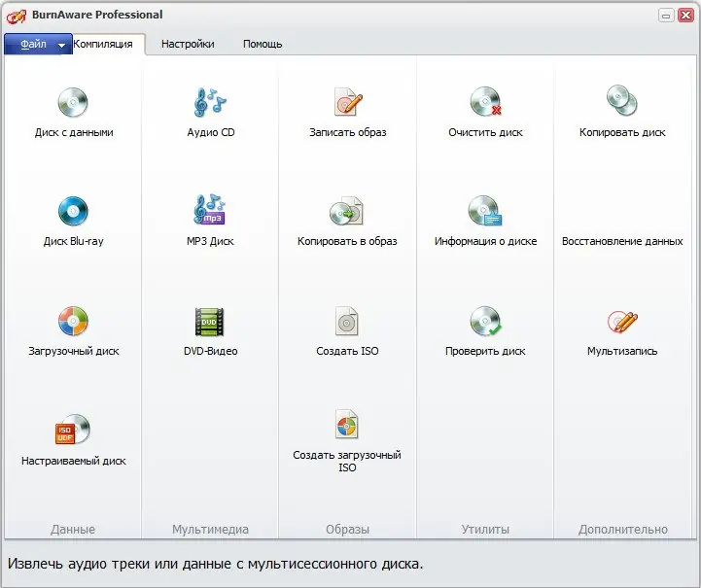701x588 pixels.
Task: Click the Очистить диск icon
Action: pos(485,101)
